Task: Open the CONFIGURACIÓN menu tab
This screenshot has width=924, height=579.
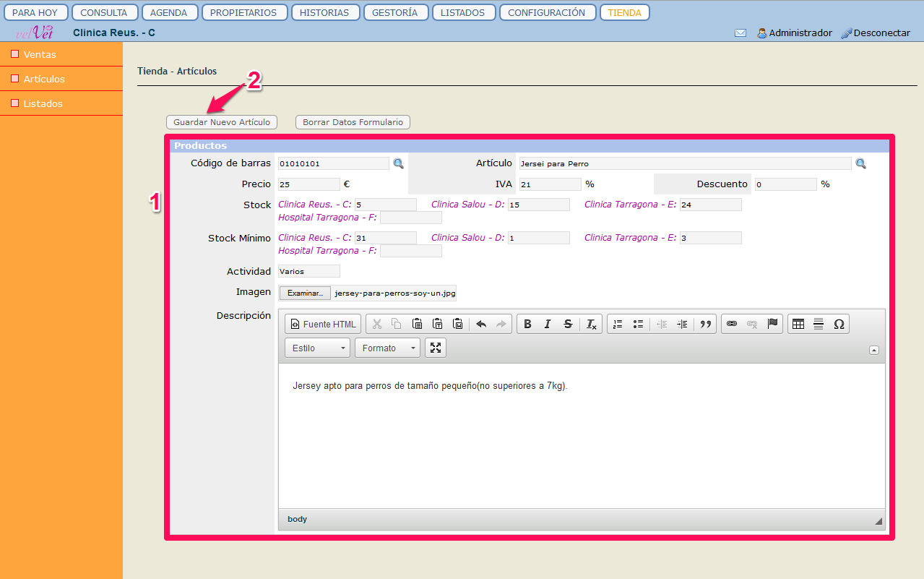Action: [x=546, y=12]
